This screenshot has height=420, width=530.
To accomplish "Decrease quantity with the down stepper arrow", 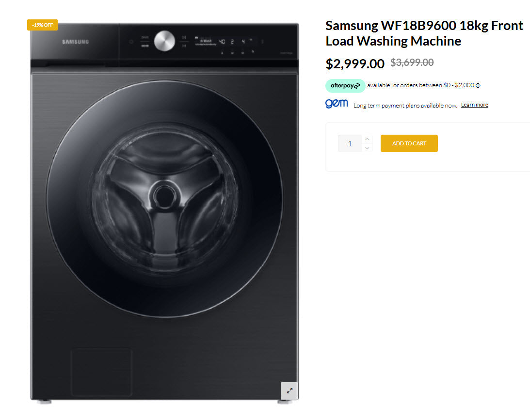I will click(x=367, y=148).
